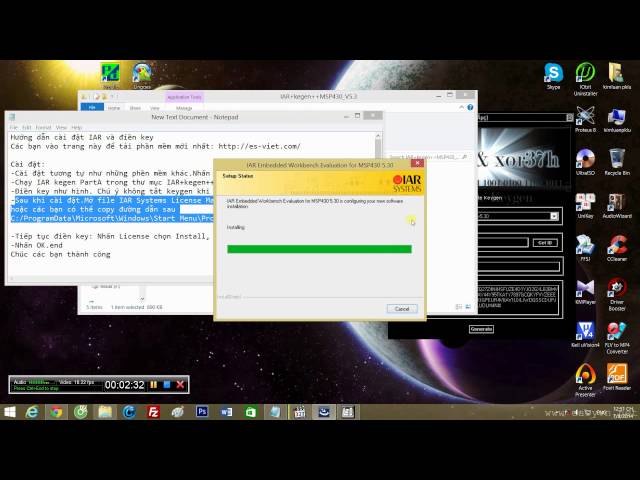The width and height of the screenshot is (640, 480).
Task: Open the Windows Store taskbar icon
Action: tap(251, 412)
